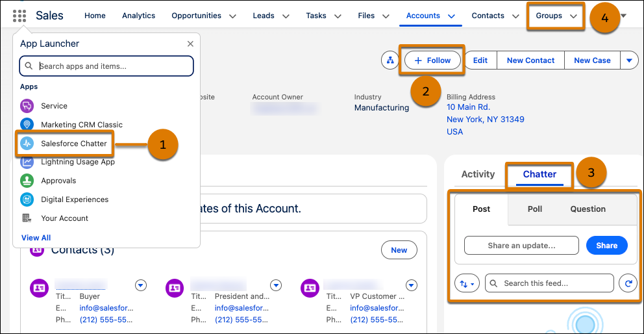Select the Accounts tab

pyautogui.click(x=423, y=16)
